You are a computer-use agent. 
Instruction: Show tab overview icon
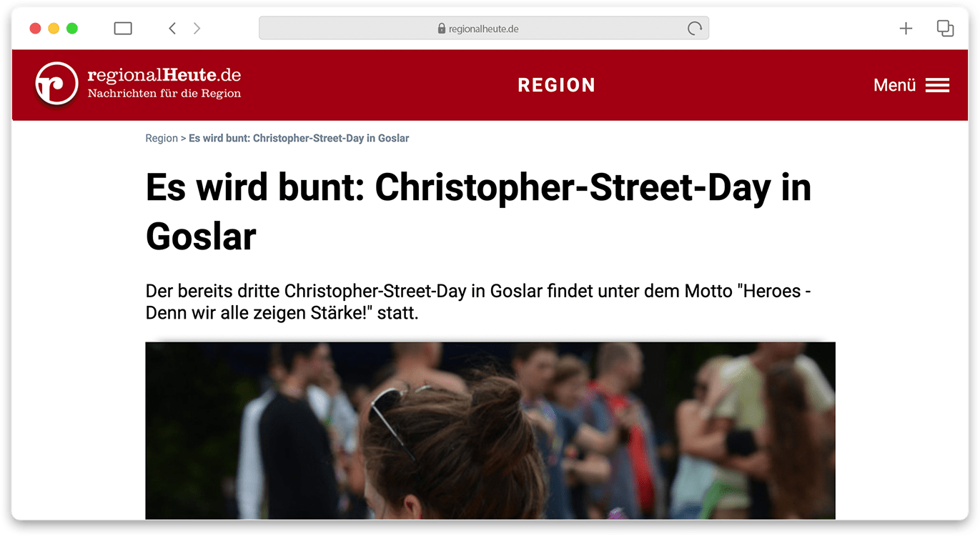945,29
